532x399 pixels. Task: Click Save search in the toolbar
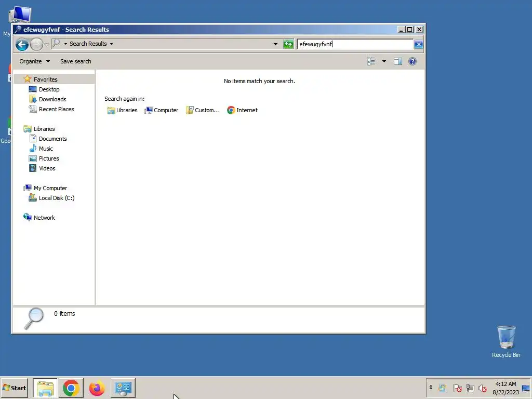pos(76,61)
